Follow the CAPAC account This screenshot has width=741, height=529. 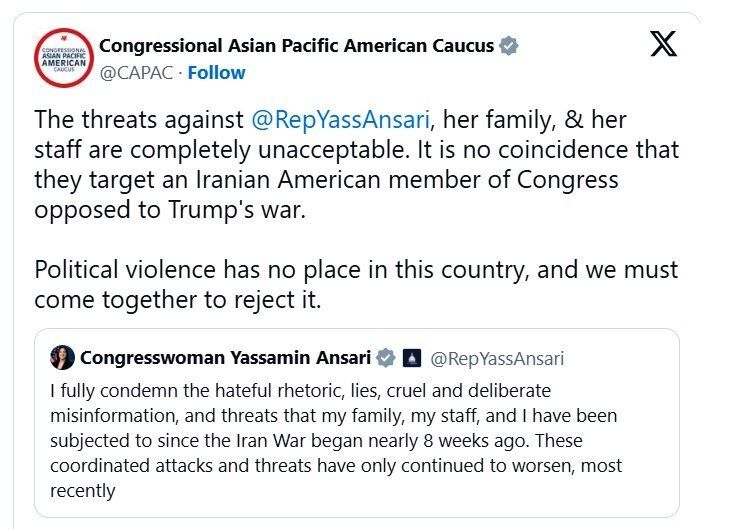coord(216,73)
